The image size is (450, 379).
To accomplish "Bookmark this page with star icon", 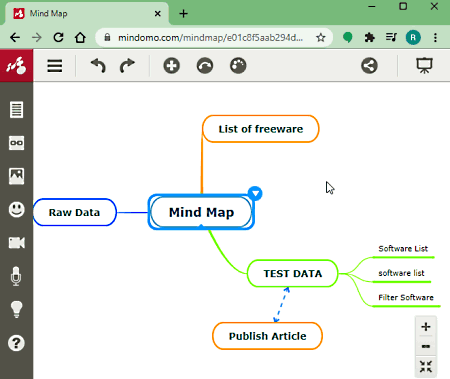I will pyautogui.click(x=321, y=37).
